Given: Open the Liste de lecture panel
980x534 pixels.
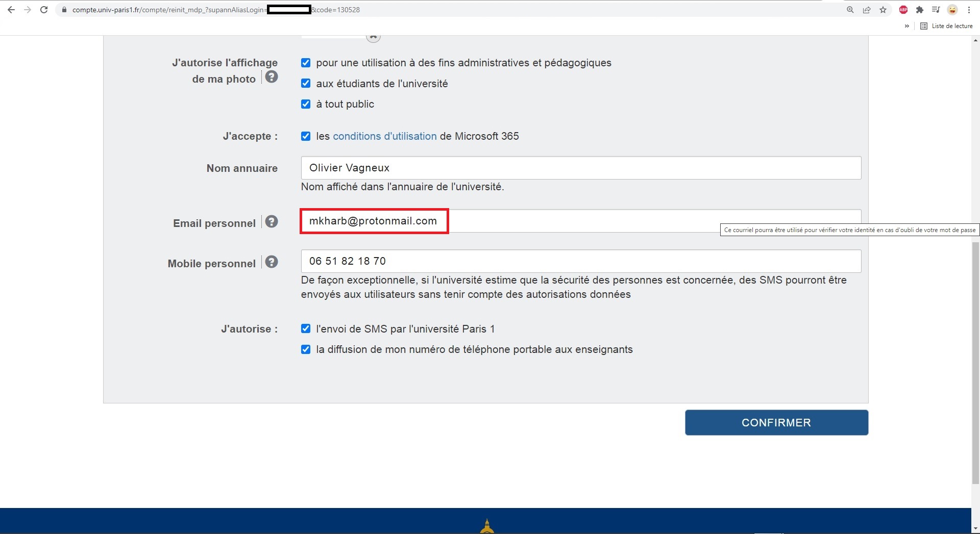Looking at the screenshot, I should point(947,26).
